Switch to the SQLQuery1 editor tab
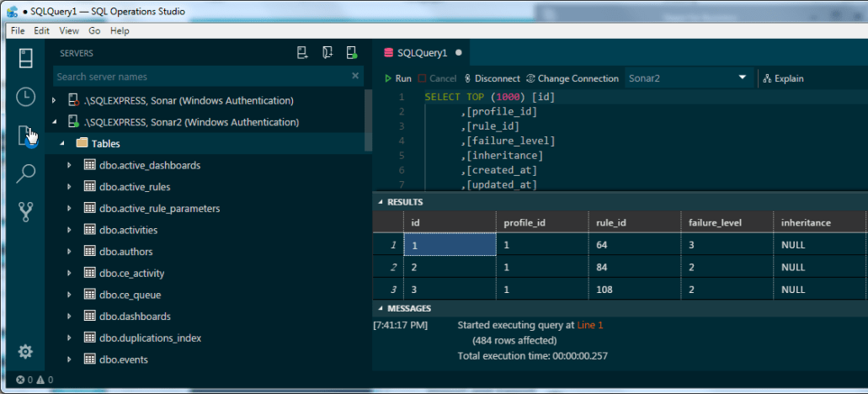Image resolution: width=868 pixels, height=394 pixels. coord(421,52)
